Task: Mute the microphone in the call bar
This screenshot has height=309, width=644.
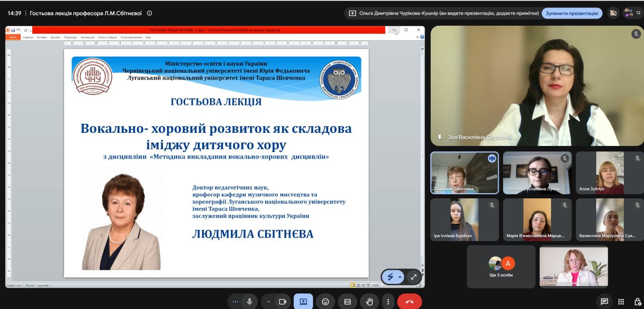Action: tap(249, 301)
